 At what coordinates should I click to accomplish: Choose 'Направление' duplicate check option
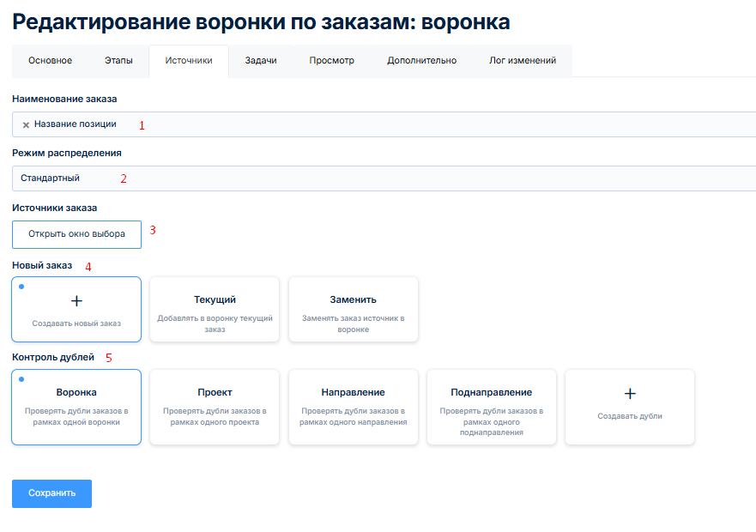(353, 407)
